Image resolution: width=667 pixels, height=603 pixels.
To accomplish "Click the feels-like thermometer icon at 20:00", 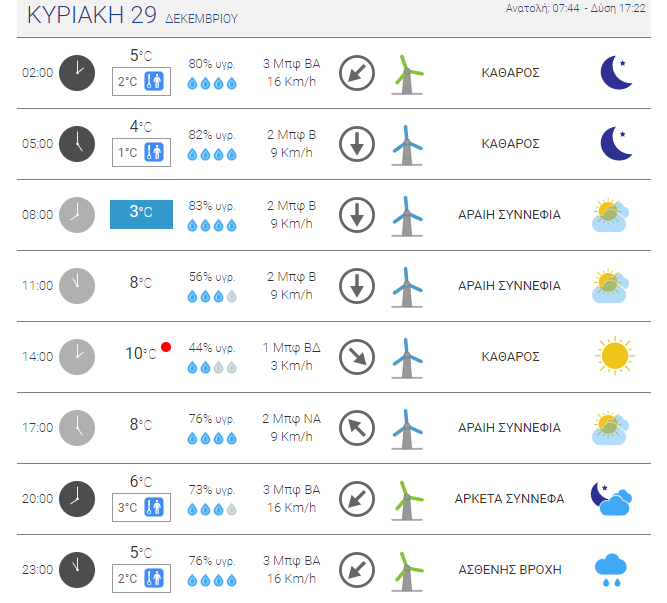I will tap(154, 507).
